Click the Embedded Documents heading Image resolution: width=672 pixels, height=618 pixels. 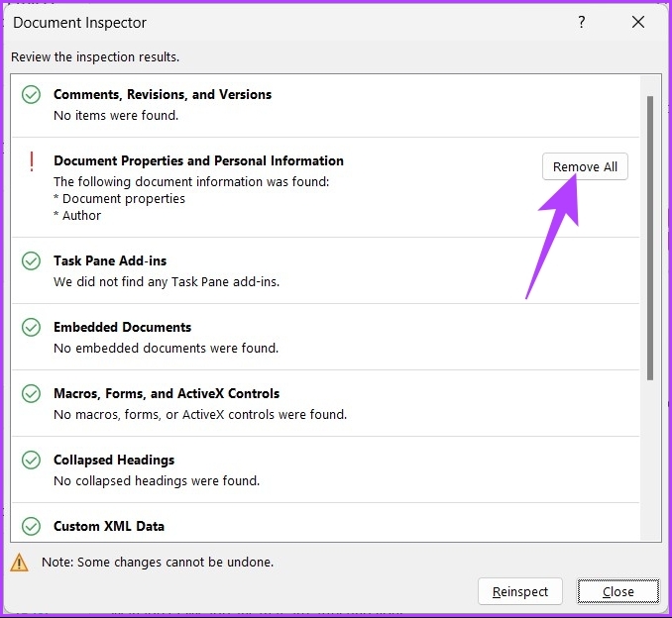(x=122, y=327)
